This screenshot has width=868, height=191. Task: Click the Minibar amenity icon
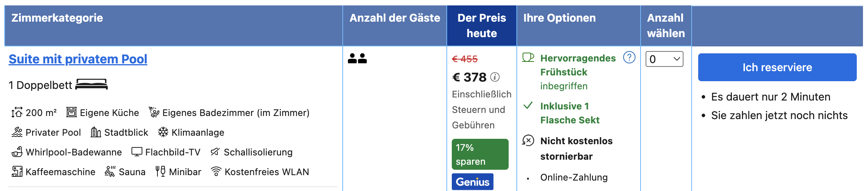161,171
